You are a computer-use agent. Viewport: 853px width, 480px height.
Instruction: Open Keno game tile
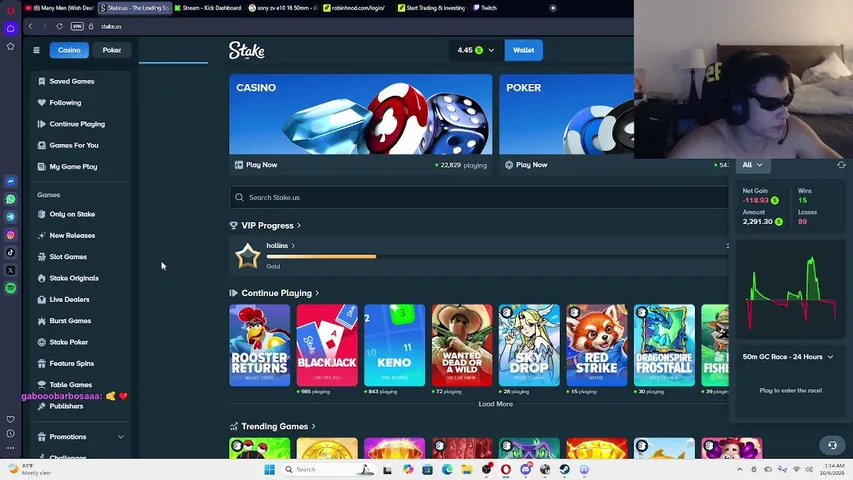pos(394,345)
